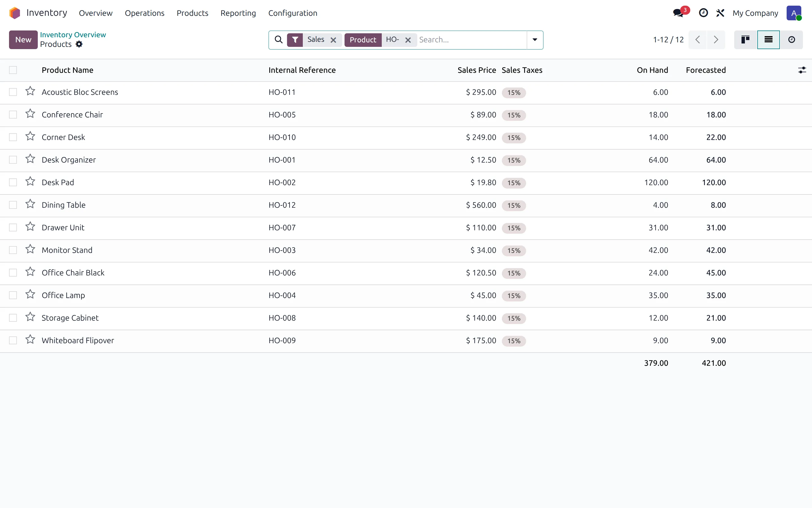
Task: Select the Desk Pad row checkbox
Action: 13,182
